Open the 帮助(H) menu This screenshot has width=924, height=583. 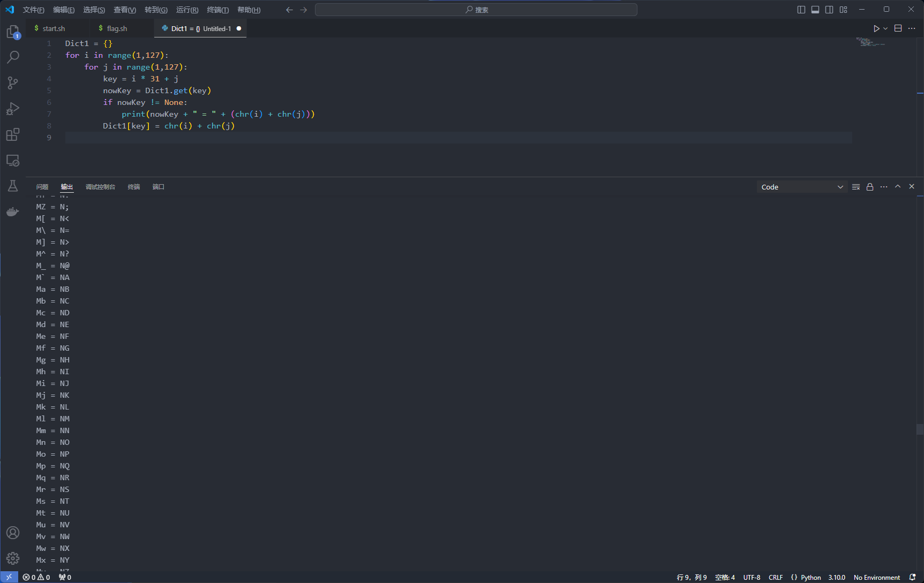pyautogui.click(x=249, y=10)
